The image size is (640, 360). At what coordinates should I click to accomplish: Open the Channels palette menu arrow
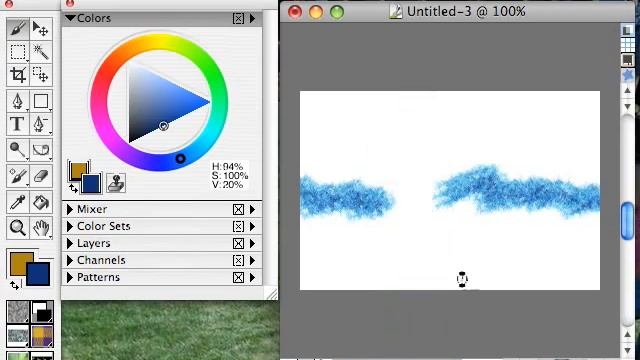[253, 260]
